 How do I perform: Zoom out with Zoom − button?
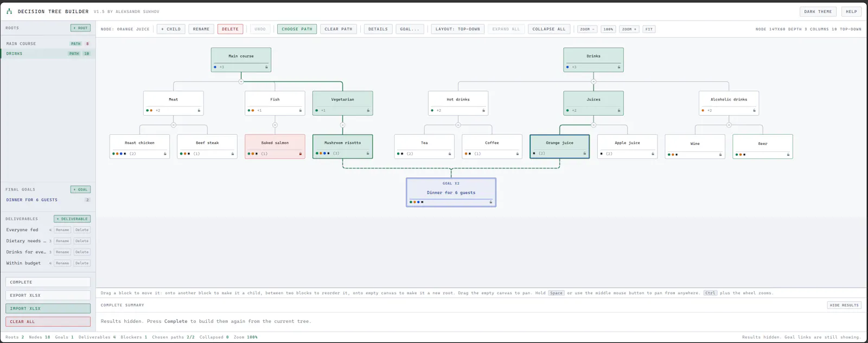(587, 29)
